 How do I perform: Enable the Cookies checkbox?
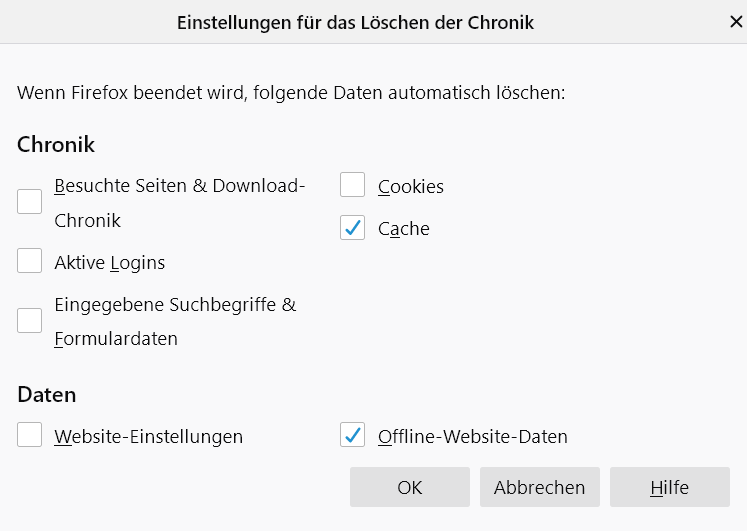(353, 186)
